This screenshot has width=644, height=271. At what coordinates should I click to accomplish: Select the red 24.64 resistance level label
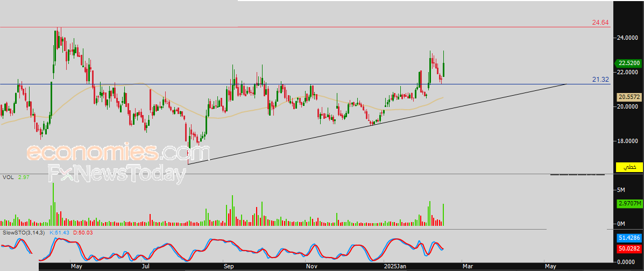pyautogui.click(x=600, y=23)
